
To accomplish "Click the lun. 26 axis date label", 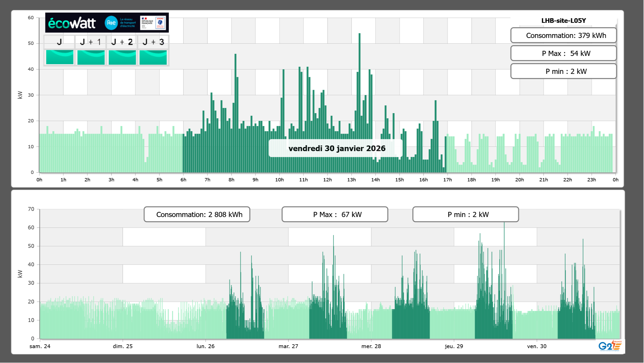I will tap(205, 346).
